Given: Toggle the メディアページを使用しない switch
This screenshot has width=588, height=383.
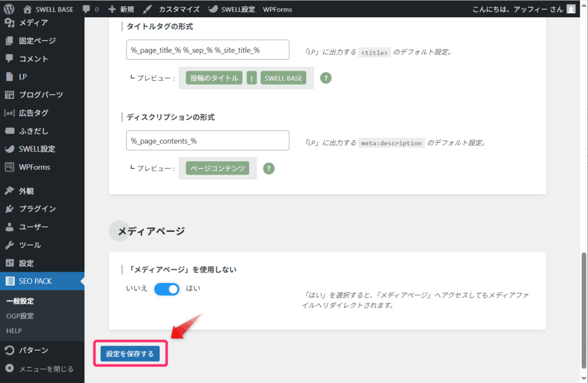Looking at the screenshot, I should click(x=167, y=289).
